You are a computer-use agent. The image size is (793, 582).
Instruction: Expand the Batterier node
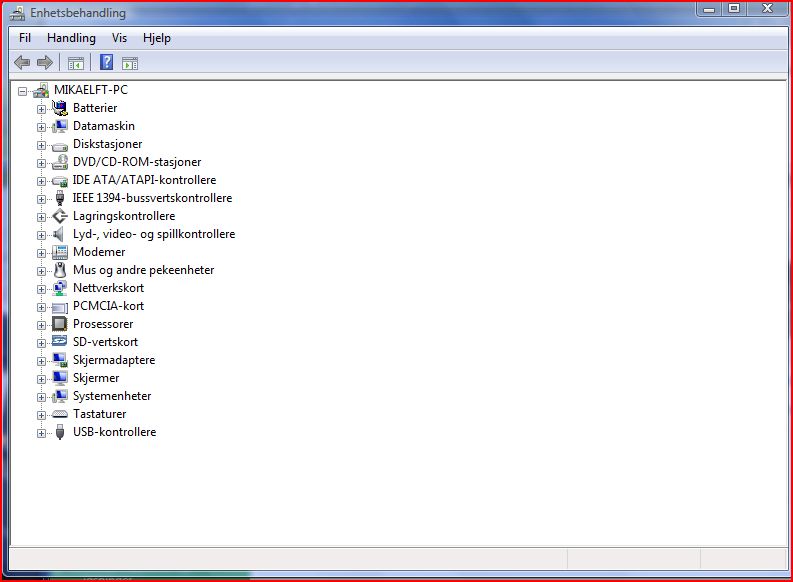click(41, 109)
